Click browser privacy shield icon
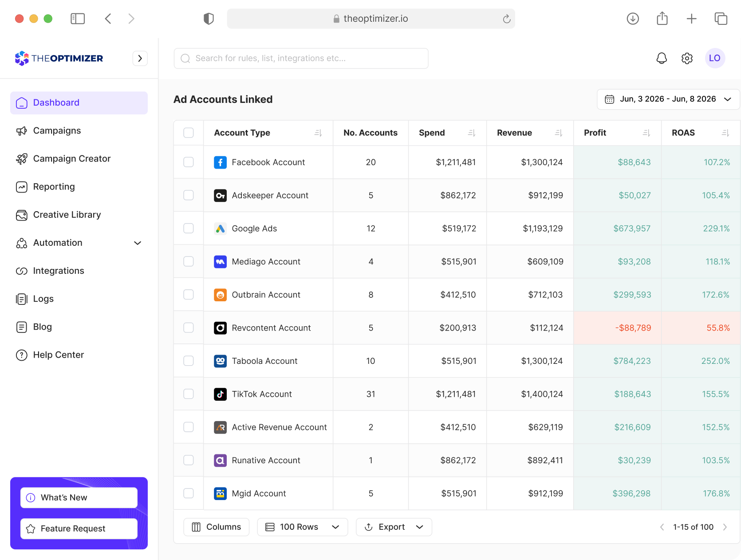Image resolution: width=741 pixels, height=560 pixels. click(209, 19)
